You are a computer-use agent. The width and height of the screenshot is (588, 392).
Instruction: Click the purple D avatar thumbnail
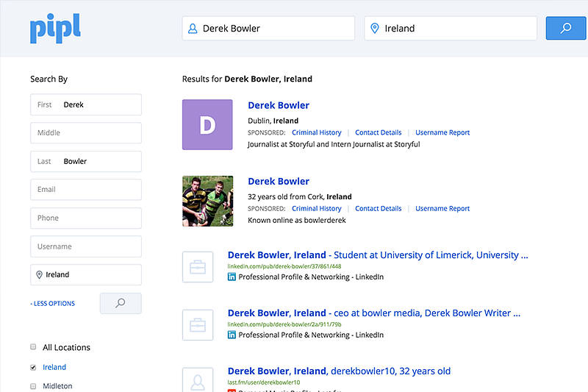207,124
